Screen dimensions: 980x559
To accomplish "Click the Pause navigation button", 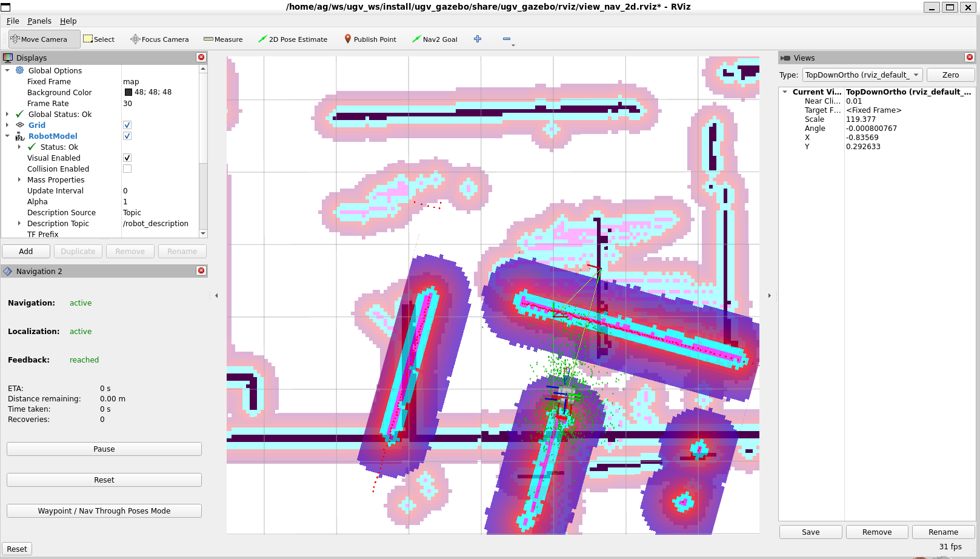I will [104, 449].
